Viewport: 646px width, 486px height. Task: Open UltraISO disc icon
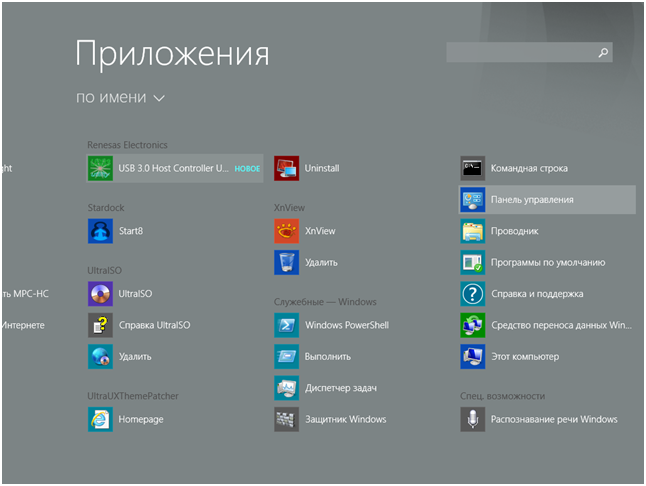[100, 294]
